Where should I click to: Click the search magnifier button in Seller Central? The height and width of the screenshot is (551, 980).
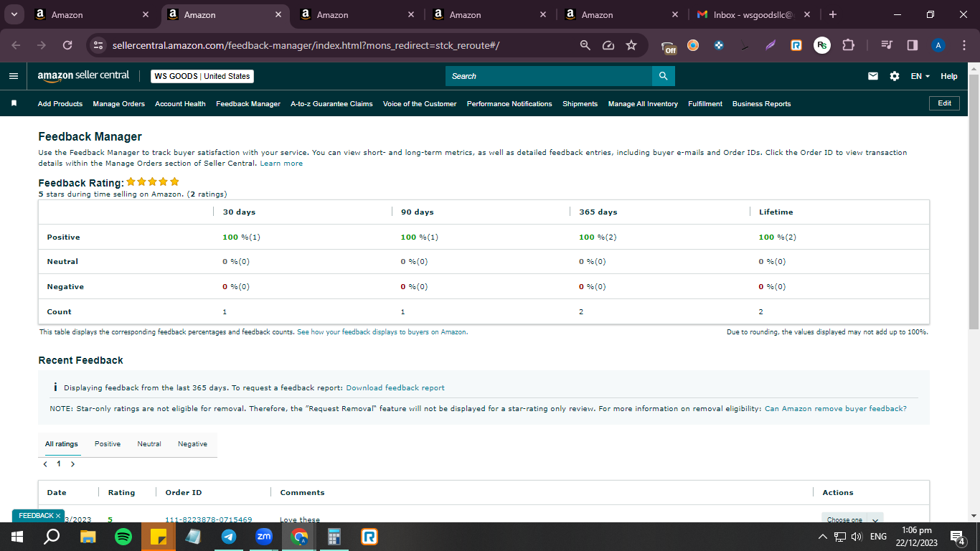pos(664,76)
